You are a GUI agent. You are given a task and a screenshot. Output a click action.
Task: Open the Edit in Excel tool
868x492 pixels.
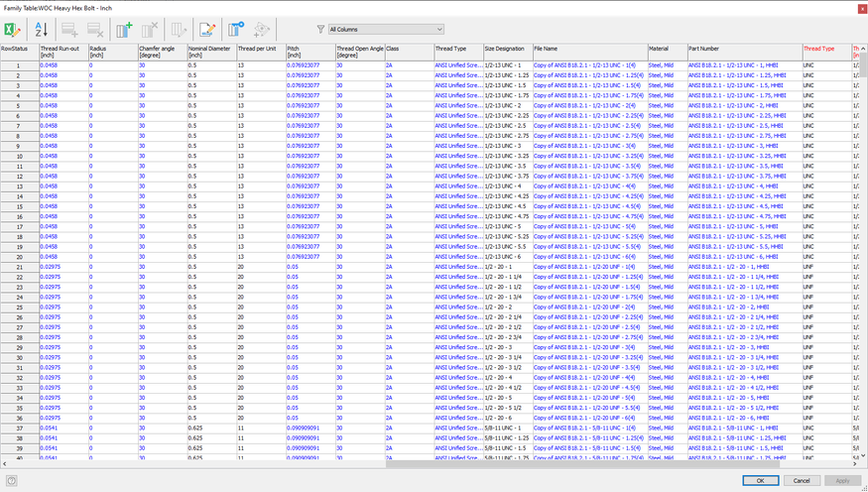point(12,30)
